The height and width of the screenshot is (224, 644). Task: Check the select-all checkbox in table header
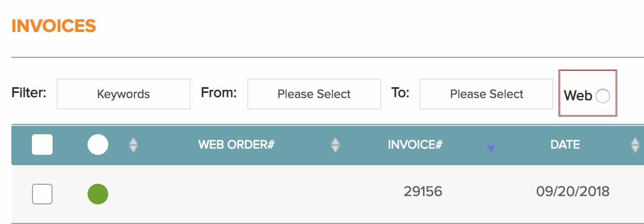click(42, 145)
